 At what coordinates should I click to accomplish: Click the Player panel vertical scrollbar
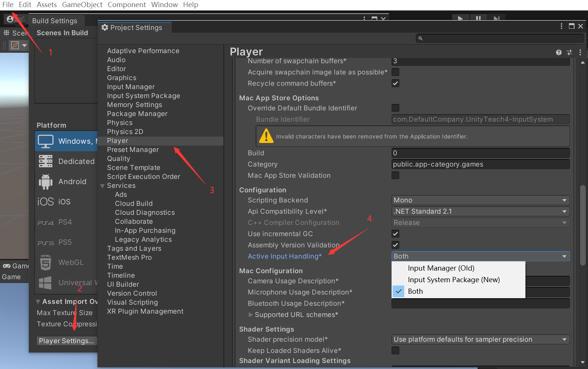point(582,225)
